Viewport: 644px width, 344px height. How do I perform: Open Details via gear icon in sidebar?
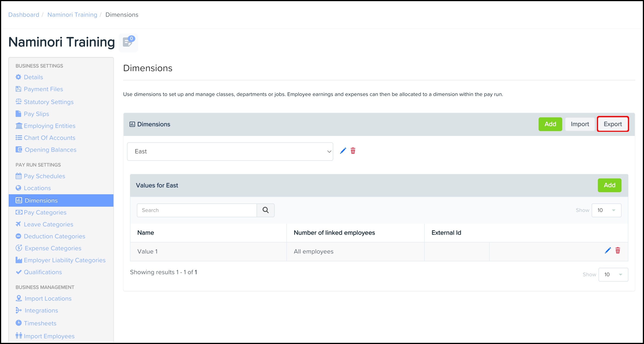pos(19,77)
